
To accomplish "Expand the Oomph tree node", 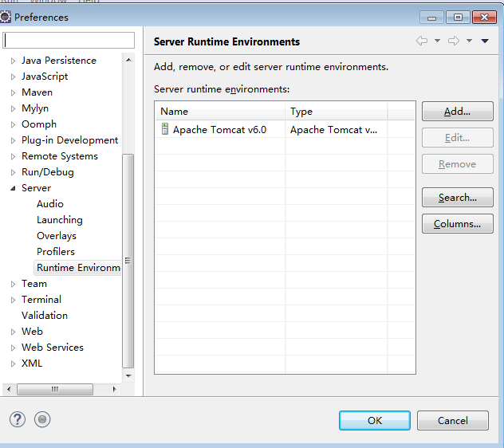I will (x=13, y=124).
